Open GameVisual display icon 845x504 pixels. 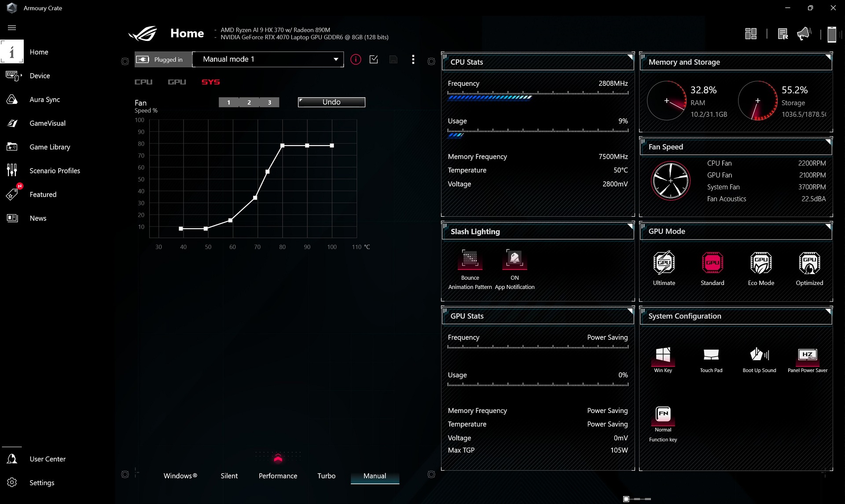[12, 123]
